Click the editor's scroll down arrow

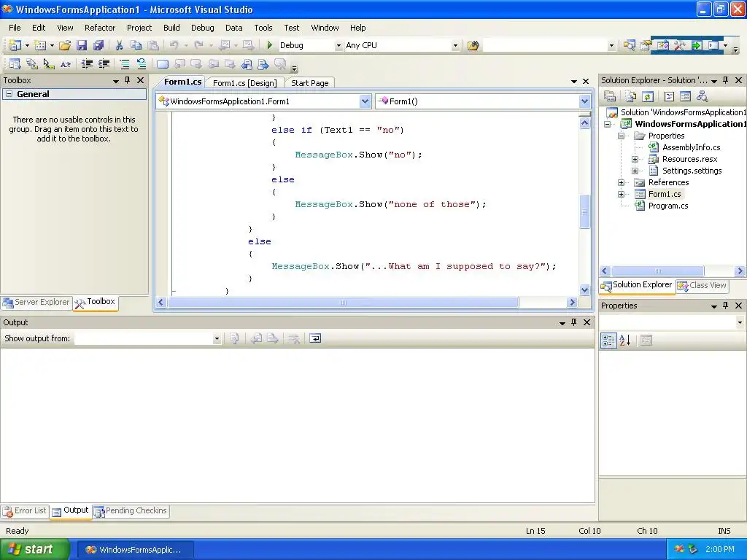coord(584,289)
